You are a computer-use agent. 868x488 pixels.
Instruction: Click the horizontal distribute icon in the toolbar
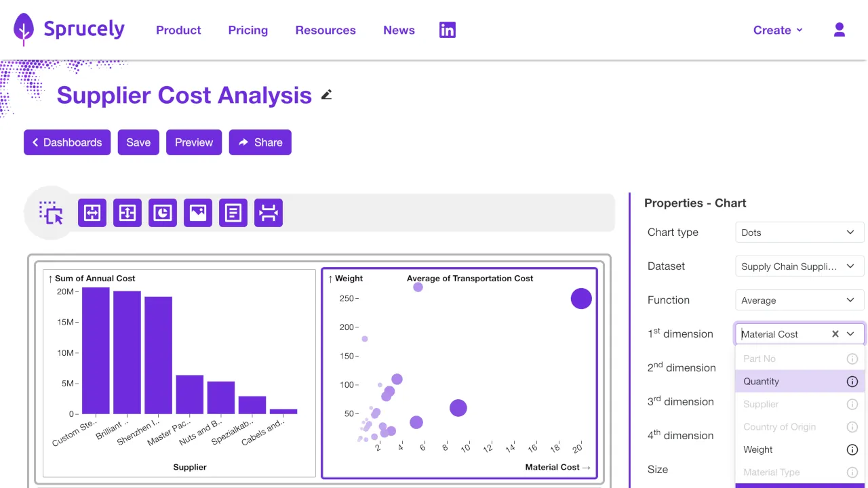point(268,212)
